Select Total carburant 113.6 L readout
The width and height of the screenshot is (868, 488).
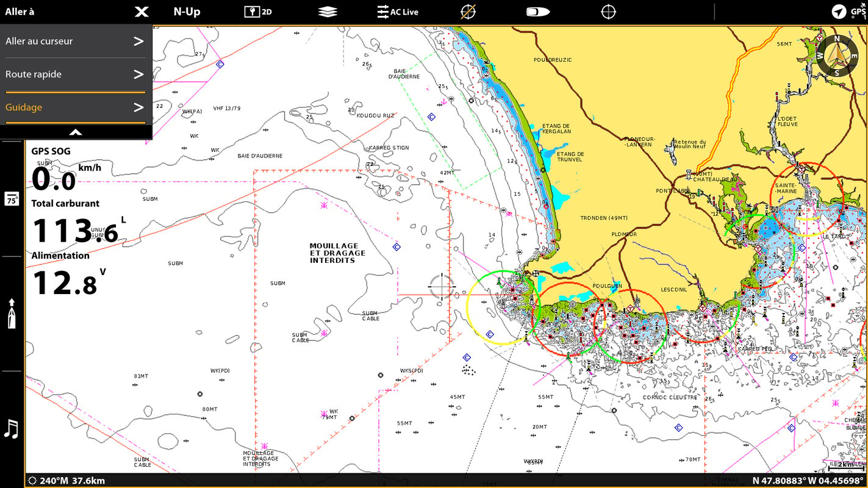(79, 222)
